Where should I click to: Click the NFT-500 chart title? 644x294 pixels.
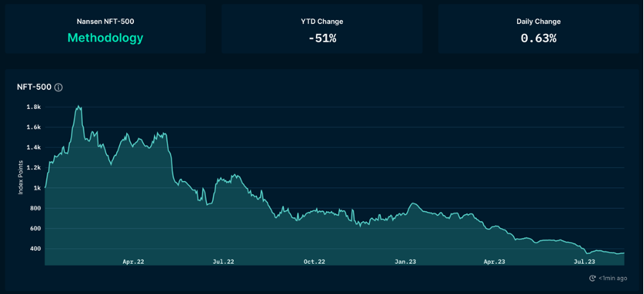[34, 87]
